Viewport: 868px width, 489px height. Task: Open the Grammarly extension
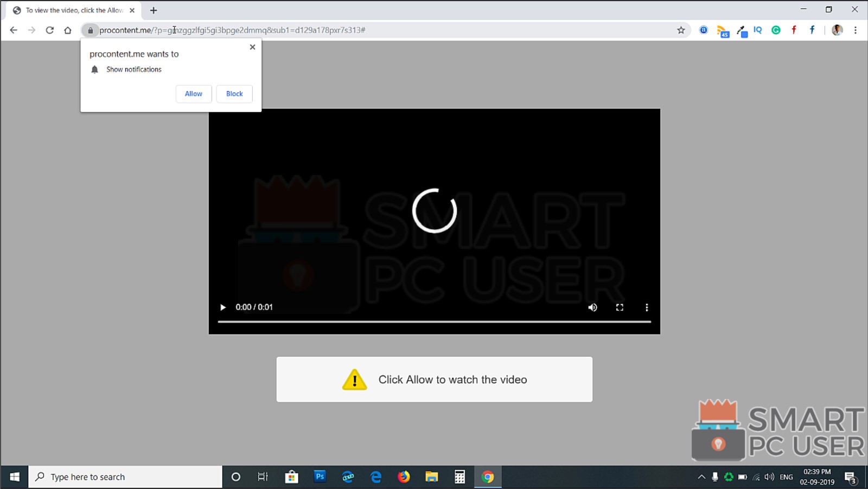776,30
